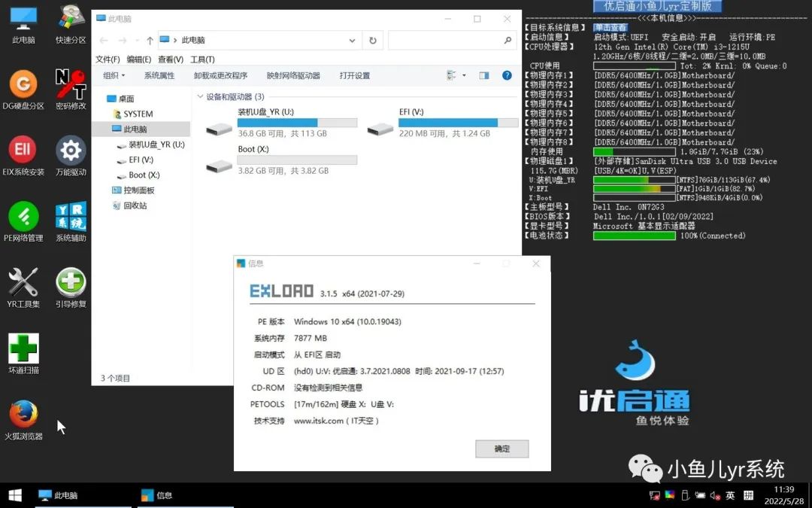Click the 单击查看 link in system info
Screen dimensions: 812x508
pos(611,28)
